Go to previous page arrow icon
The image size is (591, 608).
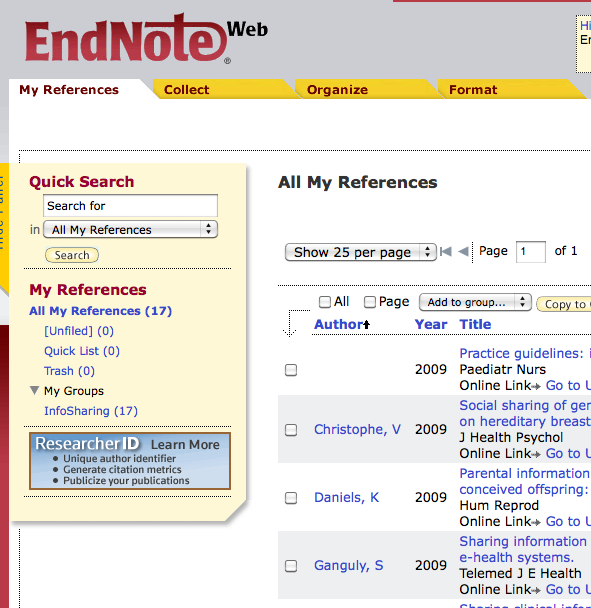(463, 252)
